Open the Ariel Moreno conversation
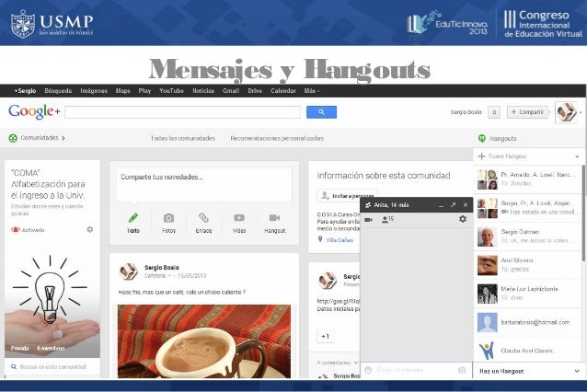 click(527, 265)
